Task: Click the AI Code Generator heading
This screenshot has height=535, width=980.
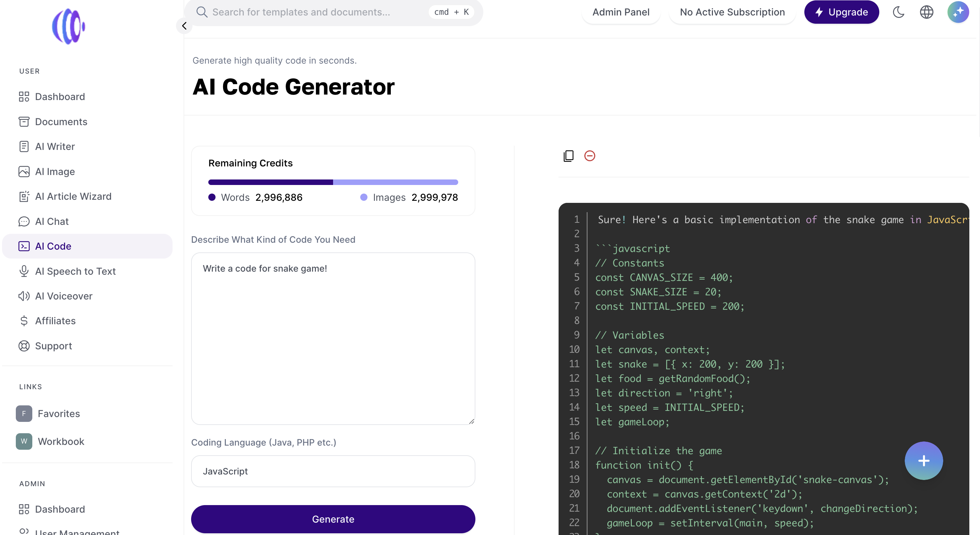Action: pyautogui.click(x=293, y=87)
